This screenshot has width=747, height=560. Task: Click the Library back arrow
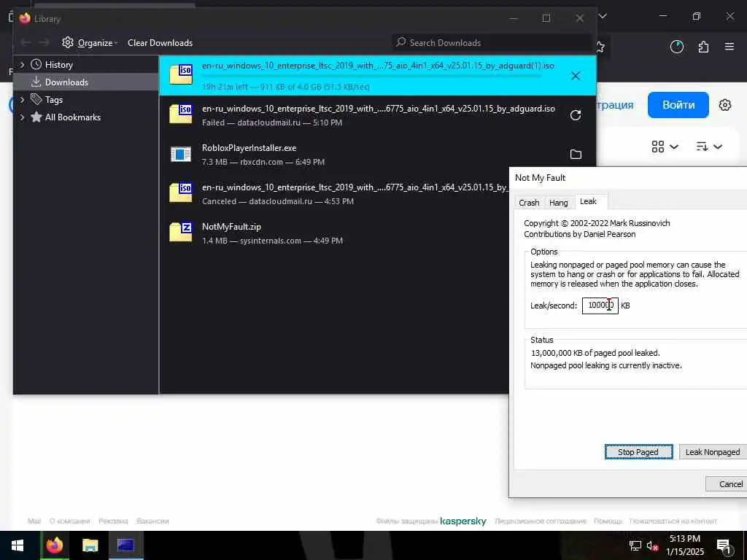coord(26,43)
